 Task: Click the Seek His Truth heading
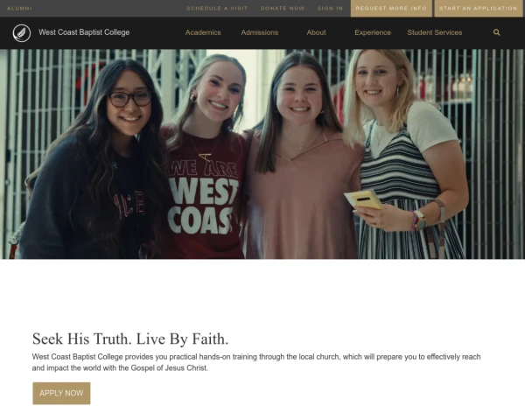click(x=130, y=339)
